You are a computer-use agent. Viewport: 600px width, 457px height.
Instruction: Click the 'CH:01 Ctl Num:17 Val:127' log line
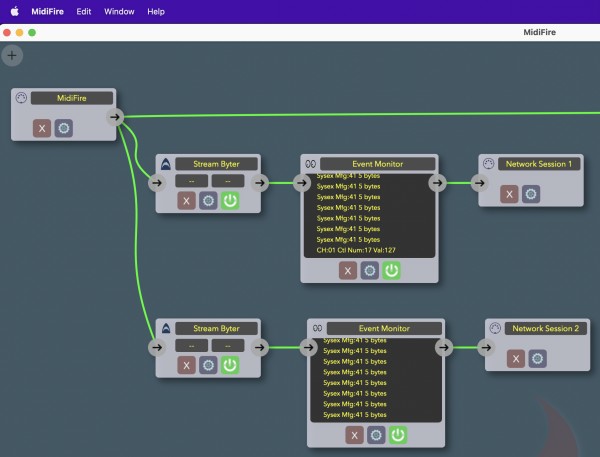click(x=356, y=250)
